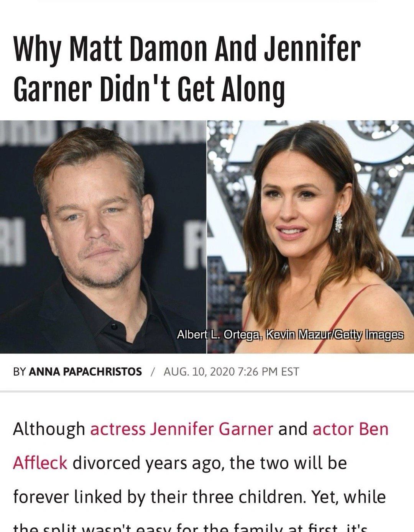Click the article headline 'Why Matt Damon And Jennifer'
This screenshot has height=532, width=414.
[186, 52]
